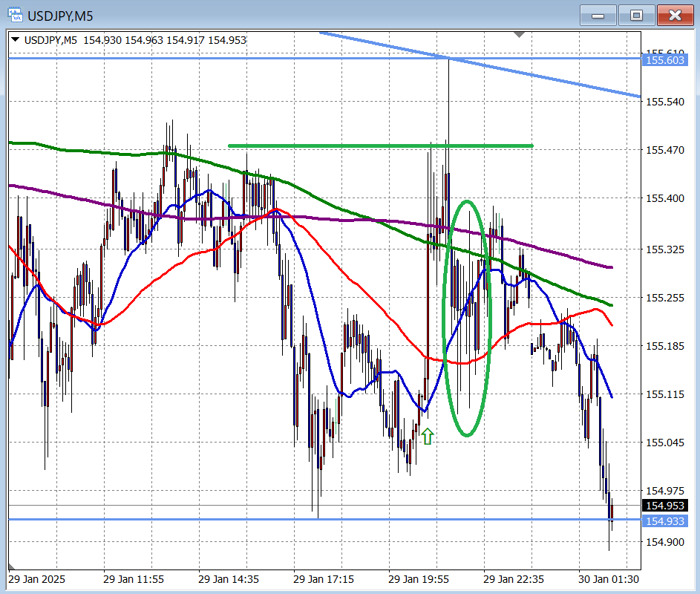
Task: Click the green up arrow marker
Action: [427, 436]
